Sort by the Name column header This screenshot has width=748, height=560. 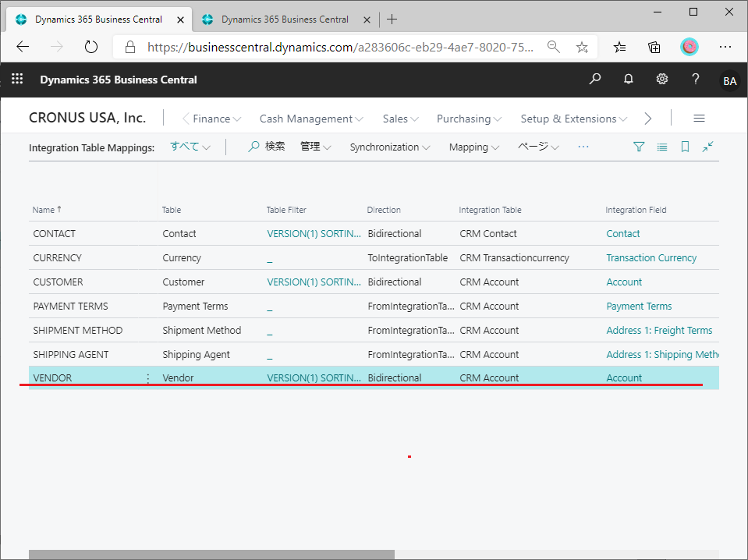click(46, 210)
